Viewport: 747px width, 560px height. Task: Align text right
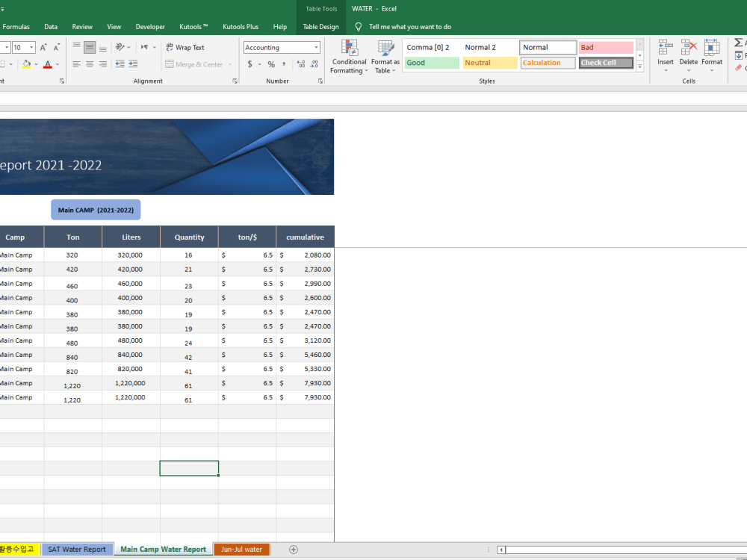(x=103, y=63)
